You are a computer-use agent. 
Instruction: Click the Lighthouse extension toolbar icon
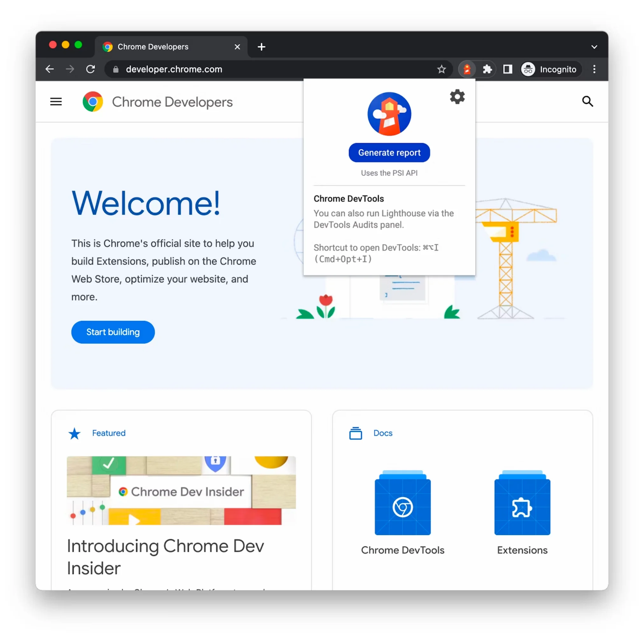point(467,69)
